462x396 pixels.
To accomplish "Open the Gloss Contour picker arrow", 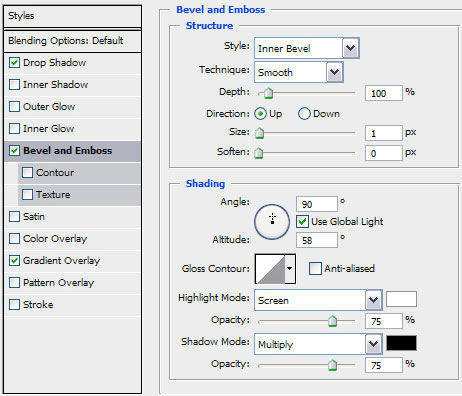I will click(x=290, y=269).
